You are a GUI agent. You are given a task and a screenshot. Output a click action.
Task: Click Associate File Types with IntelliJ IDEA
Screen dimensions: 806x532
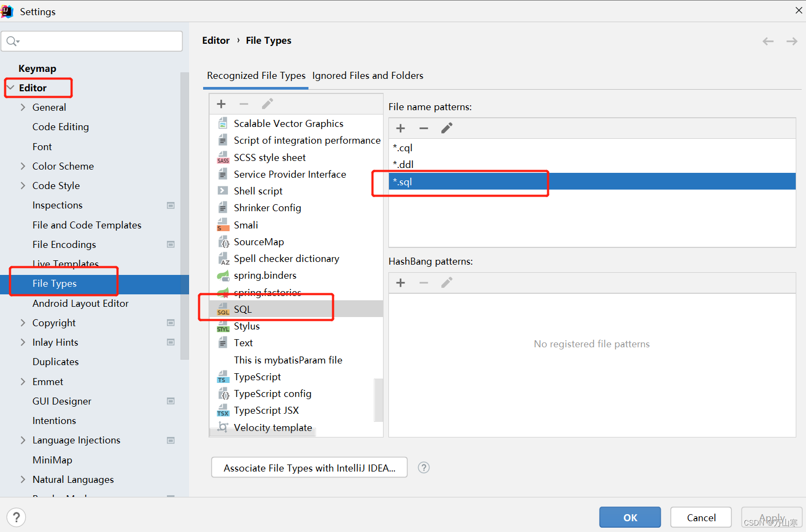click(308, 468)
